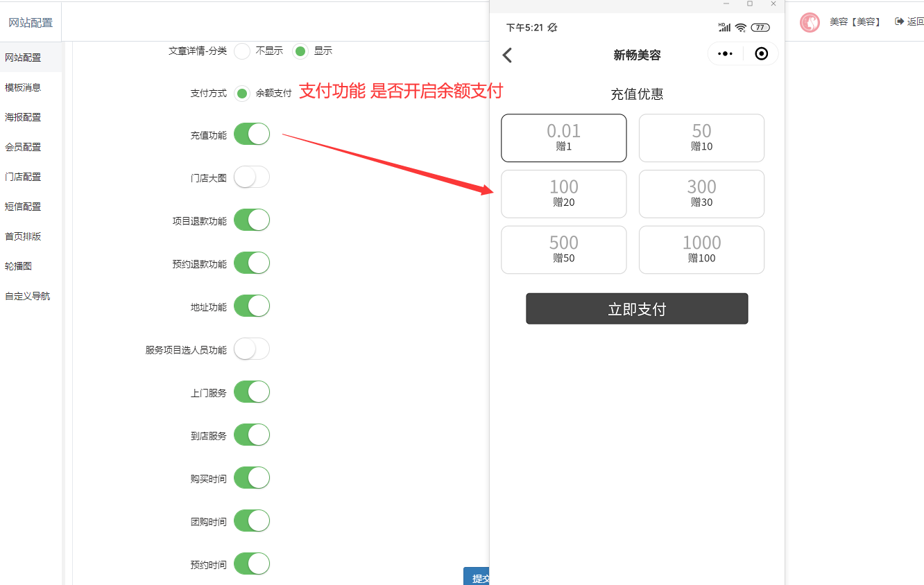Click the 支付方式 field label

[x=209, y=93]
